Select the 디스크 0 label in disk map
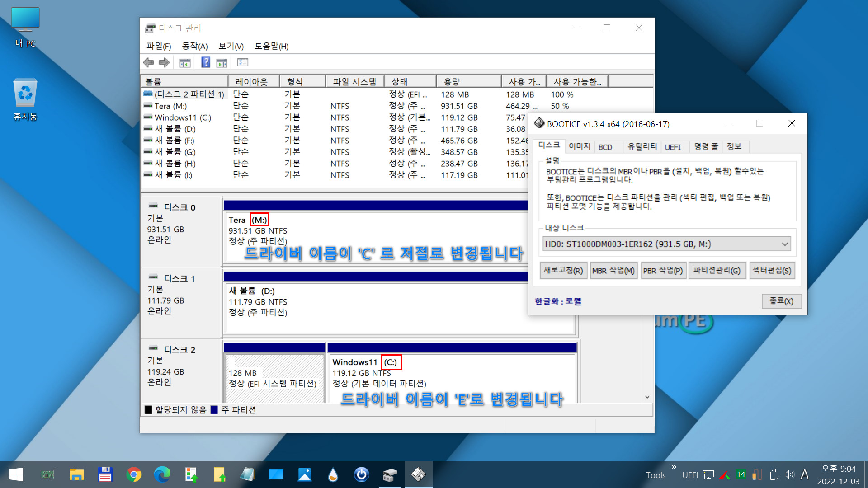 pos(180,207)
